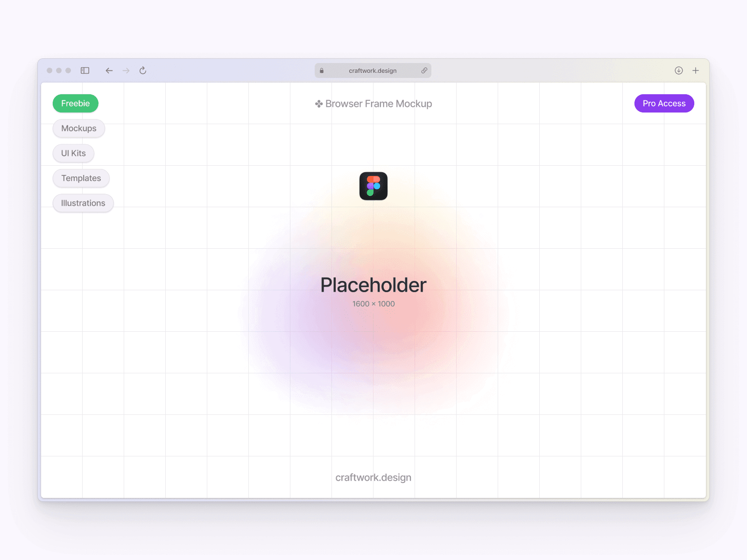This screenshot has width=747, height=560.
Task: Toggle the browser sidebar panel icon
Action: point(85,70)
